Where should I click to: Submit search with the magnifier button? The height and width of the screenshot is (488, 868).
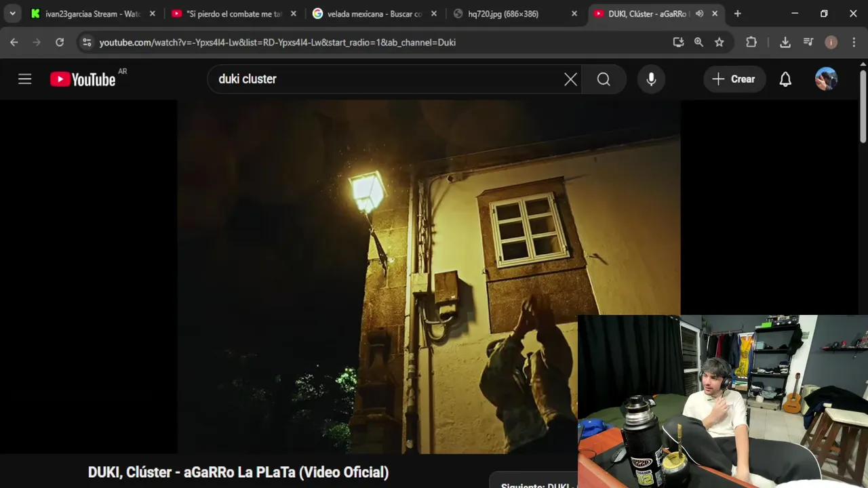604,79
